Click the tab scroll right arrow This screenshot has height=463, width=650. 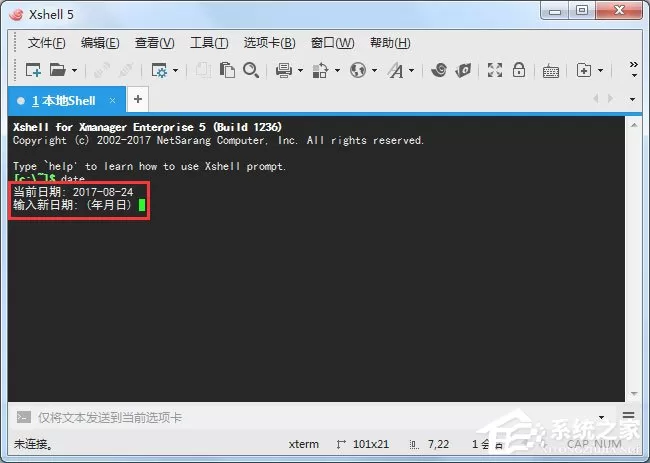tap(610, 99)
